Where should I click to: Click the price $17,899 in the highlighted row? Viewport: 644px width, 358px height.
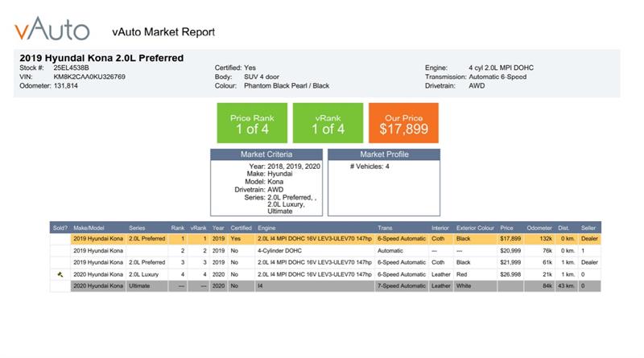point(510,238)
